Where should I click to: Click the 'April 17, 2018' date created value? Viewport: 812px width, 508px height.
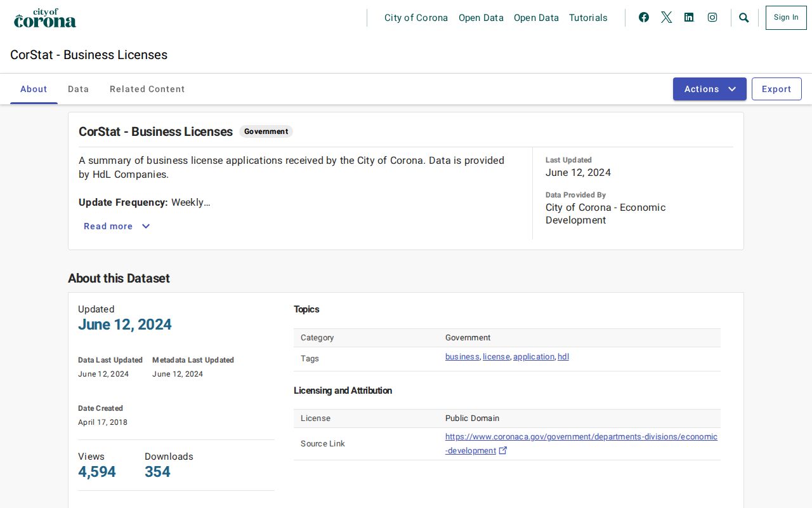pos(103,422)
